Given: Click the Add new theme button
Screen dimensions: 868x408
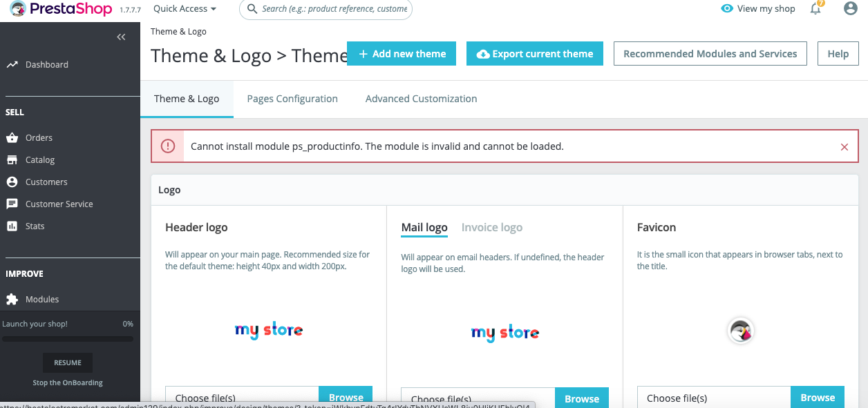Looking at the screenshot, I should (x=402, y=54).
